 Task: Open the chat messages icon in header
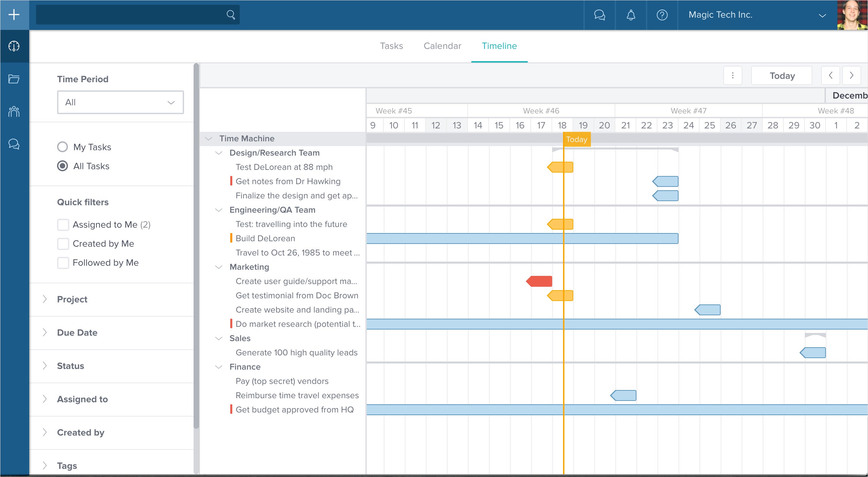599,15
